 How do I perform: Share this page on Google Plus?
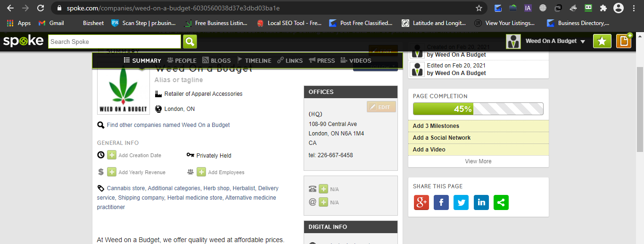pos(421,202)
